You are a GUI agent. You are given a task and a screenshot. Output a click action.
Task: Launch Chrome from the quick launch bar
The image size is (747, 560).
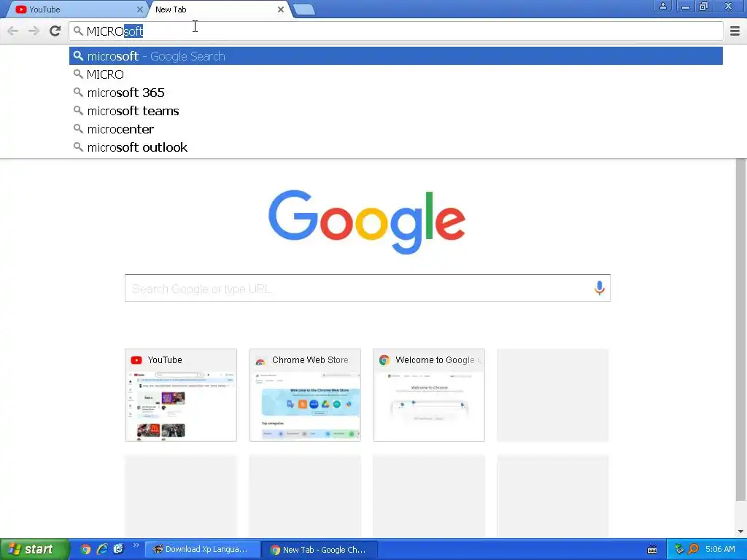tap(85, 549)
